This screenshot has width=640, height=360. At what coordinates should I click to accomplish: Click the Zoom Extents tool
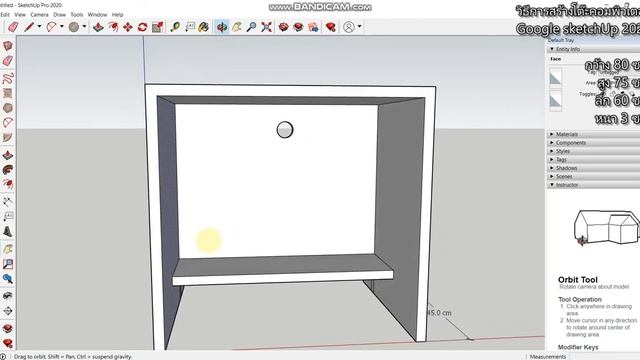(267, 27)
